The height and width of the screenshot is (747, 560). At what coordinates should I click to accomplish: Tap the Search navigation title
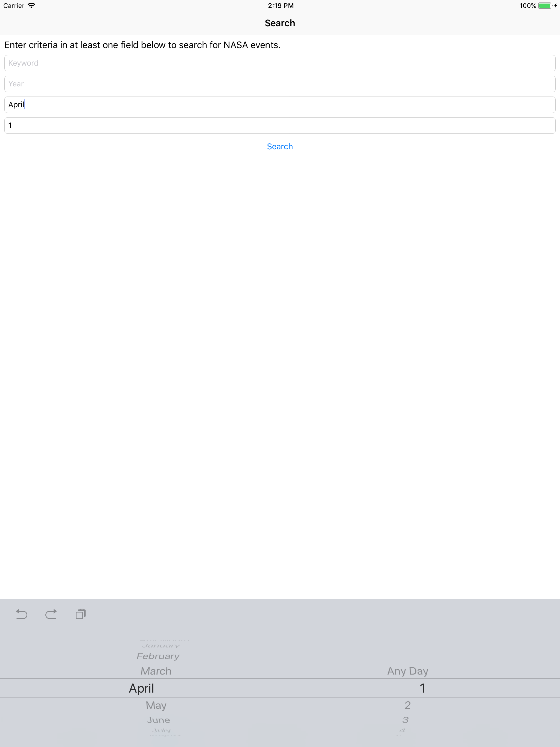pos(280,23)
